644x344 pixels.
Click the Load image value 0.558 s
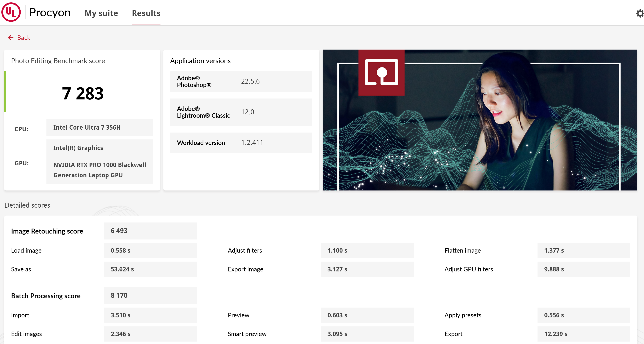(150, 251)
